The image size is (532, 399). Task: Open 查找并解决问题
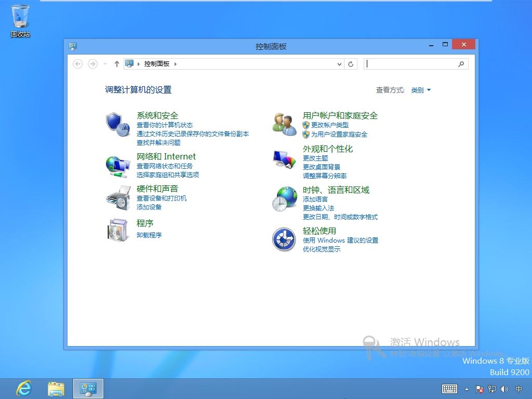click(158, 142)
